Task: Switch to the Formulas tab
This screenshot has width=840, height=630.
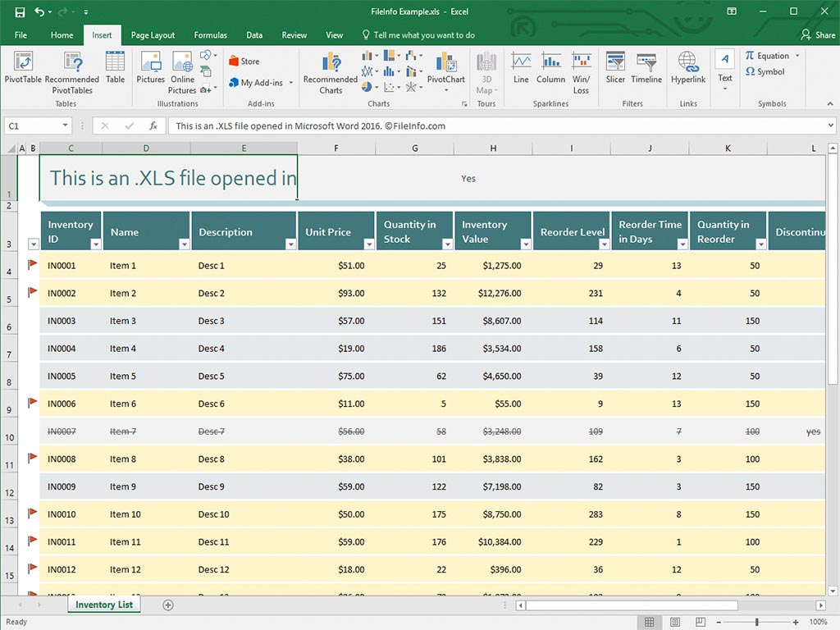Action: tap(210, 35)
